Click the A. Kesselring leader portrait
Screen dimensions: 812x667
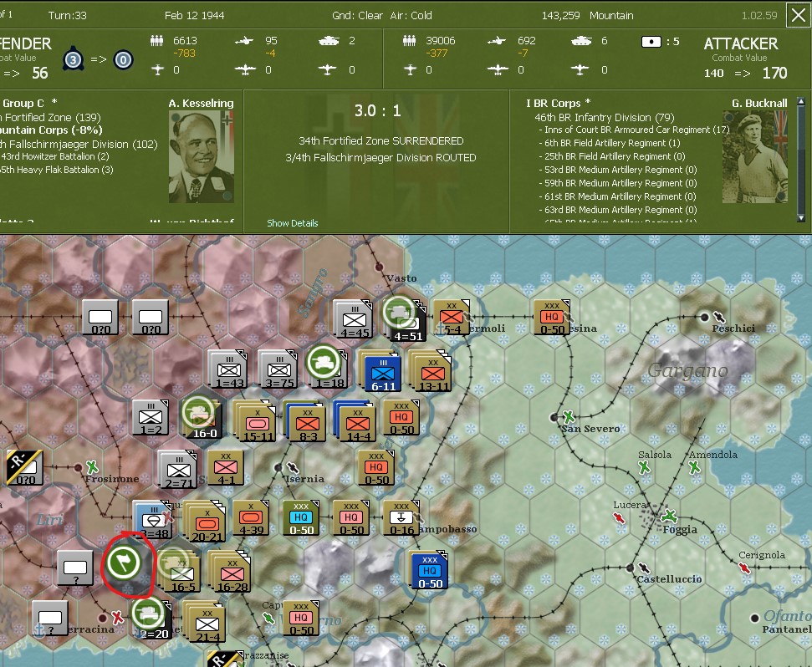click(201, 157)
